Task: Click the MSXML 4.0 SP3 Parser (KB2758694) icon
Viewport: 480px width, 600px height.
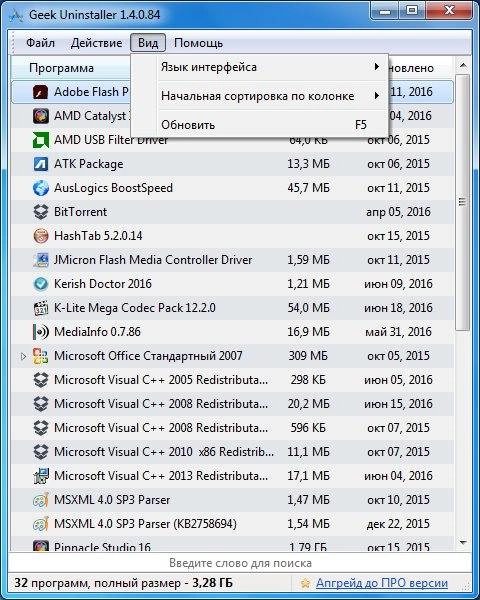Action: pyautogui.click(x=40, y=524)
